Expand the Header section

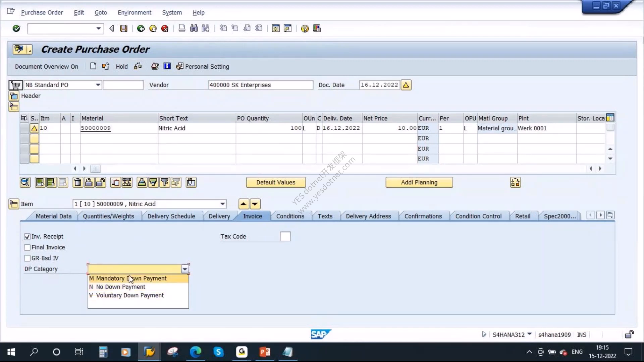[x=14, y=96]
